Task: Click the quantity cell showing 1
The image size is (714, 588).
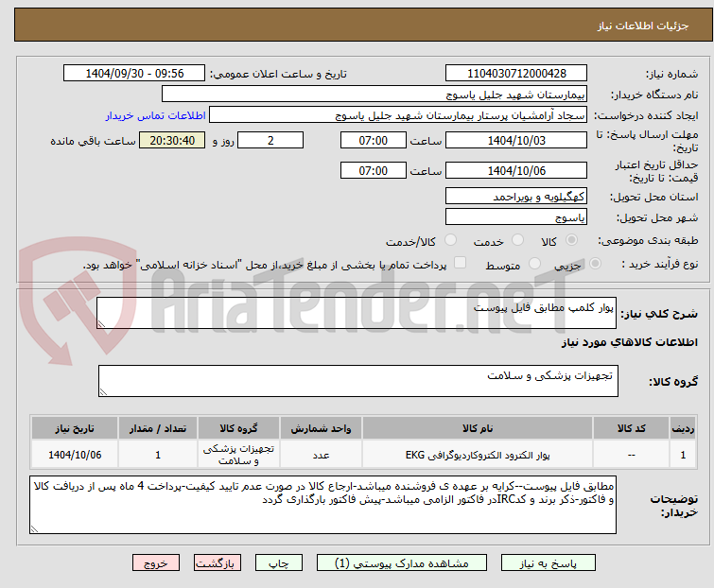Action: (x=158, y=455)
